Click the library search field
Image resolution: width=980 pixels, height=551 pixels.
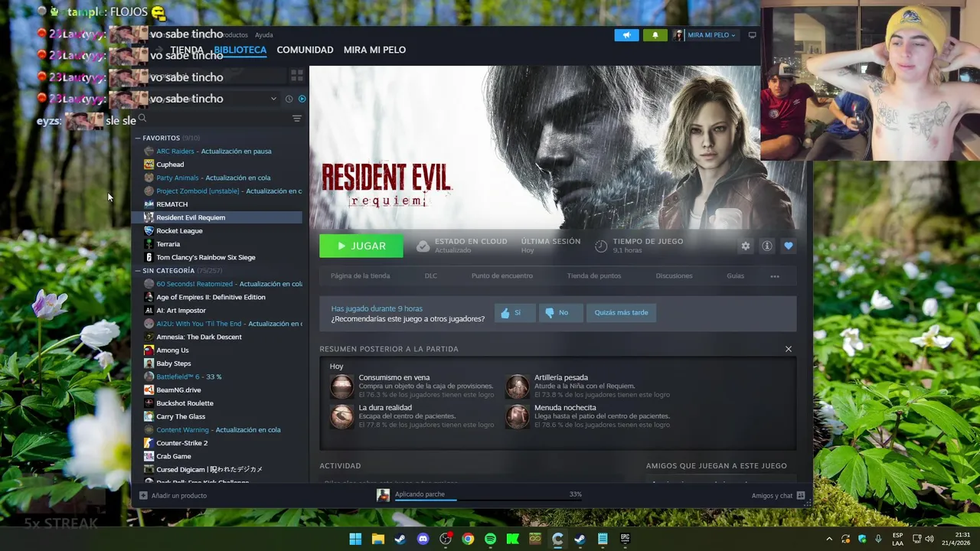tap(211, 119)
